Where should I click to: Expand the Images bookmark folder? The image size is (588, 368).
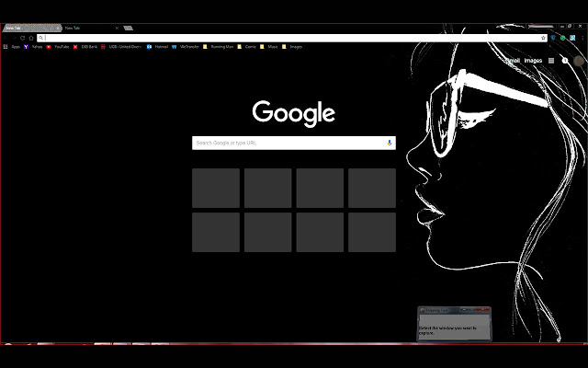pyautogui.click(x=292, y=47)
